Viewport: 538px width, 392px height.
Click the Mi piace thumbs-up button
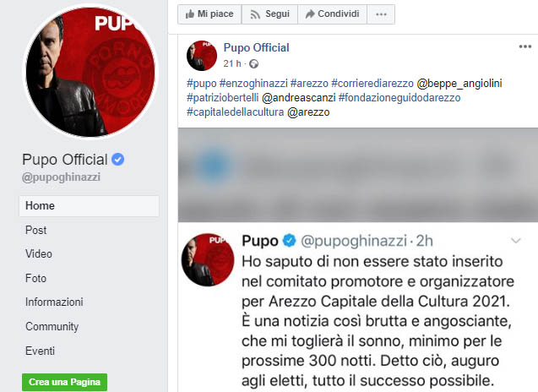[209, 14]
